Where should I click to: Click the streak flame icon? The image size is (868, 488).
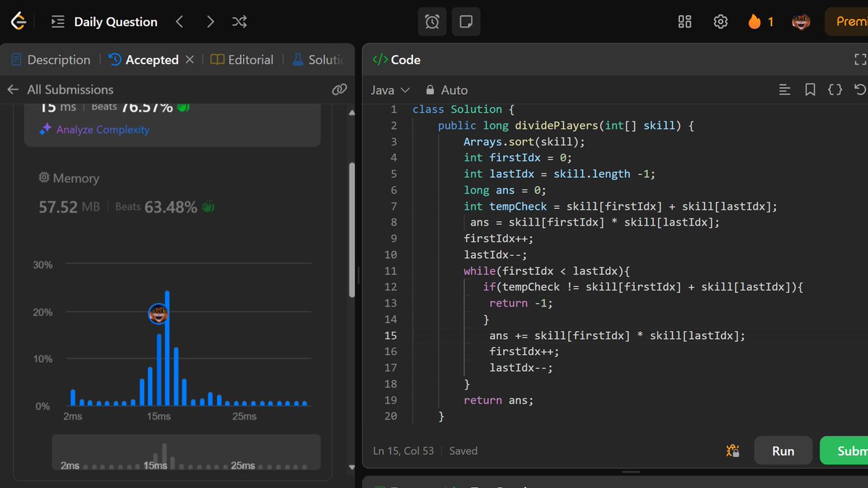coord(754,22)
